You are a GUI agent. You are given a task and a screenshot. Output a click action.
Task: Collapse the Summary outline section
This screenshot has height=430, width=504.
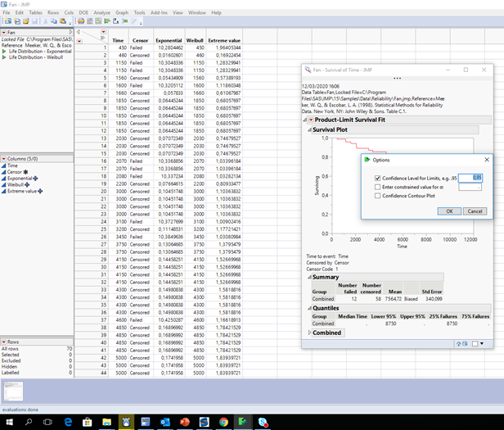[309, 277]
